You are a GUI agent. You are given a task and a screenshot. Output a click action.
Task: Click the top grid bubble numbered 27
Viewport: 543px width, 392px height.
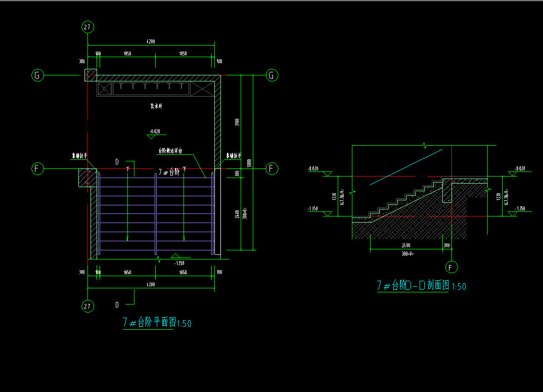coord(88,27)
